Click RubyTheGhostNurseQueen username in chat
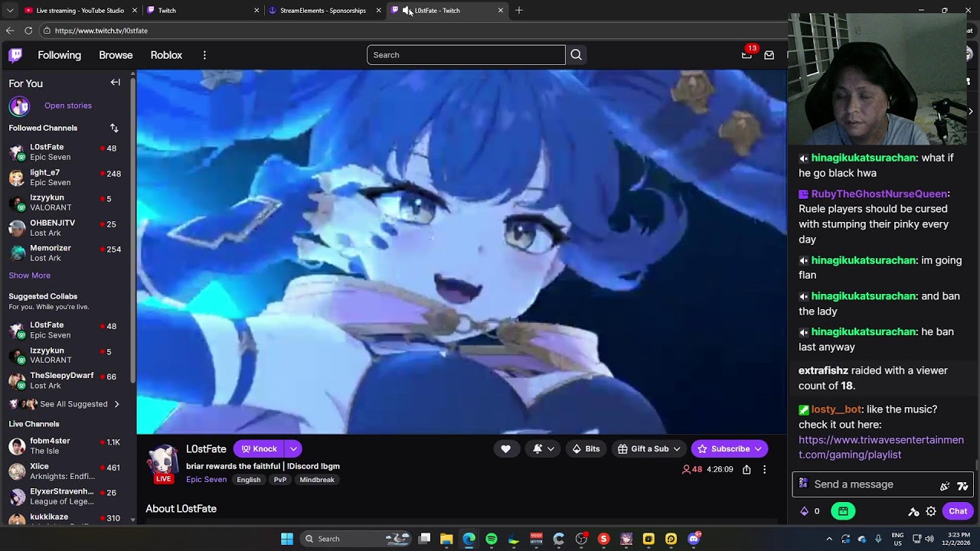The width and height of the screenshot is (980, 551). pos(879,194)
